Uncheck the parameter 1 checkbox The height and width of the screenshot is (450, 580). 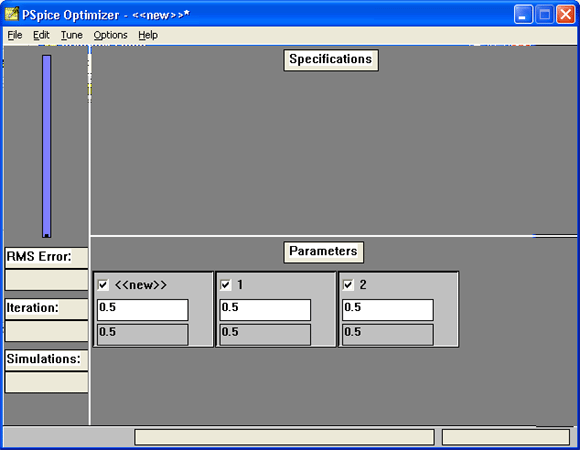tap(225, 285)
